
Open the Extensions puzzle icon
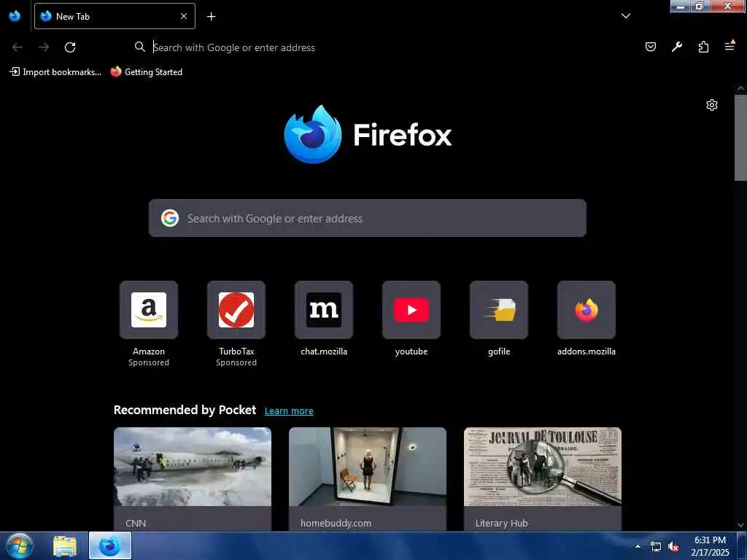[x=703, y=47]
